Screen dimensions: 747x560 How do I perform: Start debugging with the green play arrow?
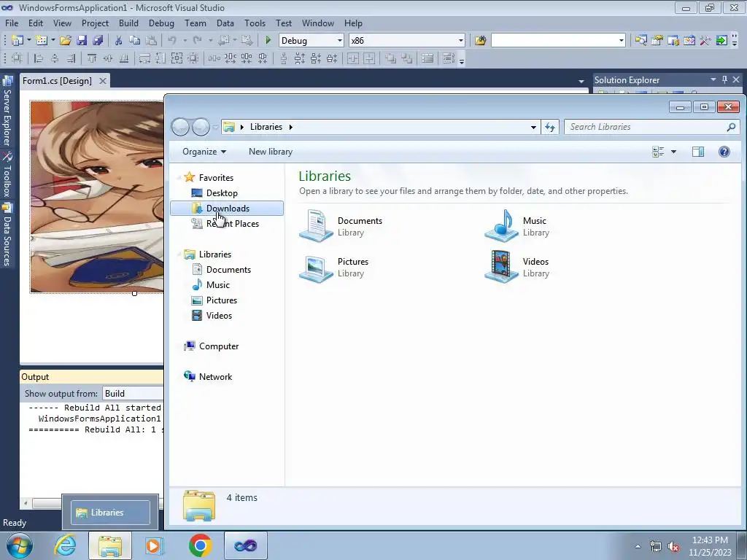pyautogui.click(x=268, y=41)
